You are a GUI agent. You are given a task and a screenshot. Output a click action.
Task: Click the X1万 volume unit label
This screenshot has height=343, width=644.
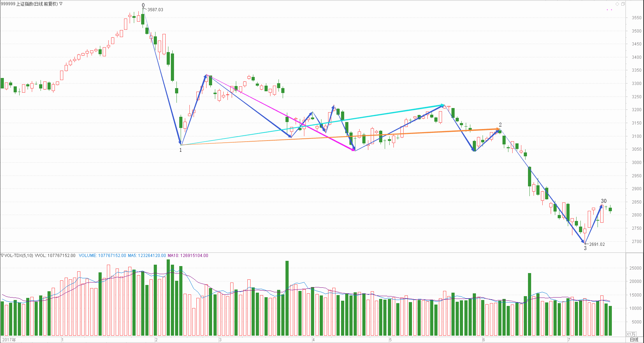tap(631, 334)
